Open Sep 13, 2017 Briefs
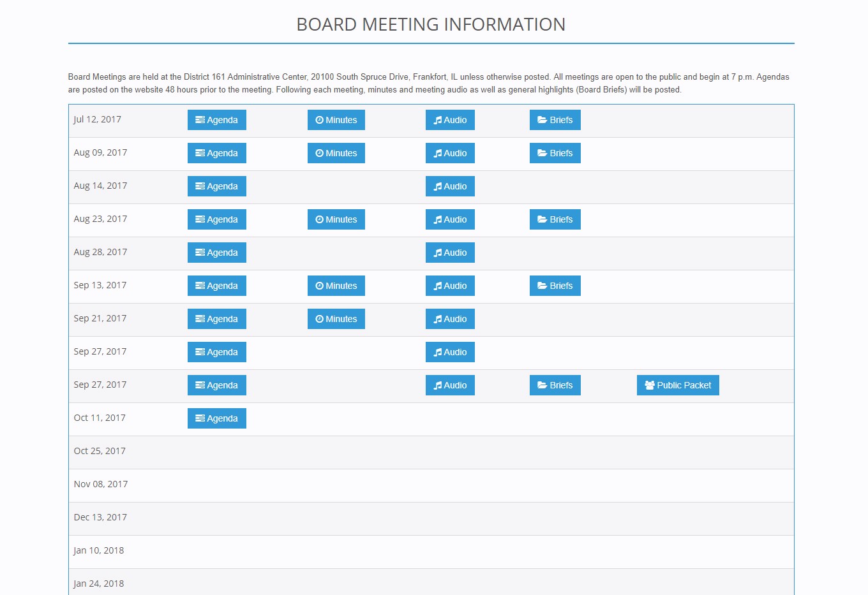The image size is (868, 595). (x=555, y=286)
